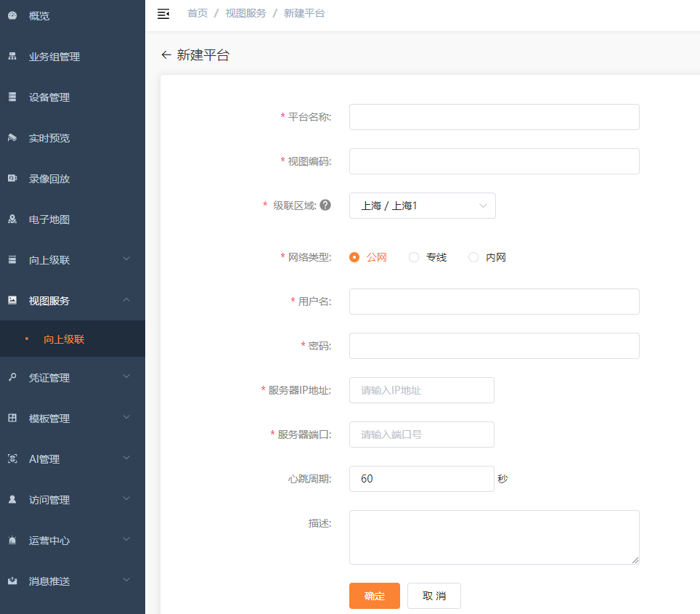Click the 描述 textarea resize handle
The height and width of the screenshot is (614, 700).
pos(635,560)
